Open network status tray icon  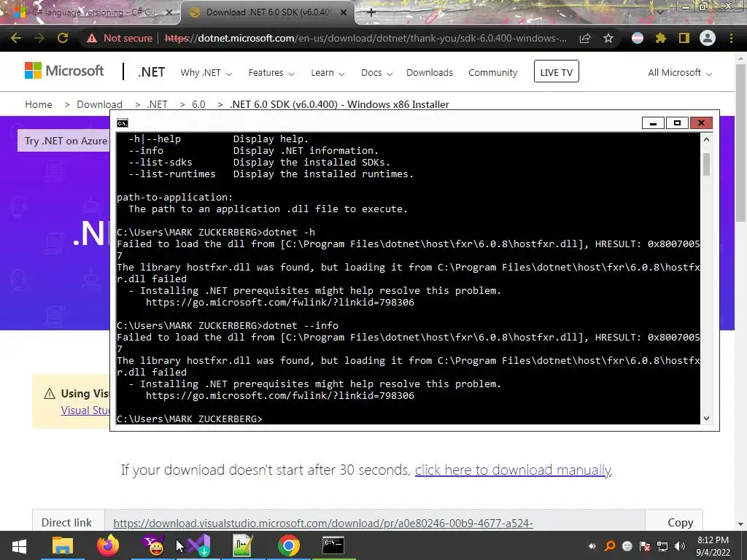click(x=662, y=546)
